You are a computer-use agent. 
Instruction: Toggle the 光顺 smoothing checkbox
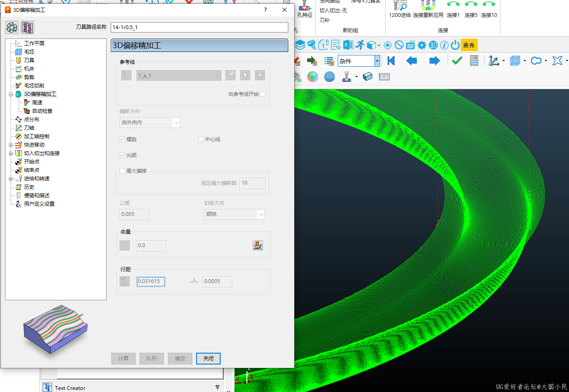point(123,155)
